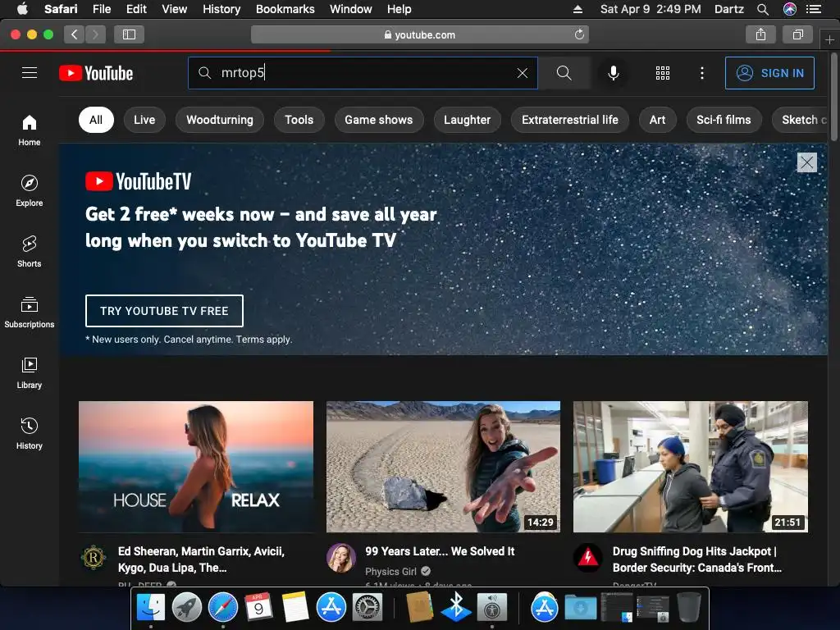840x630 pixels.
Task: Toggle the Safari sidebar button
Action: [129, 34]
